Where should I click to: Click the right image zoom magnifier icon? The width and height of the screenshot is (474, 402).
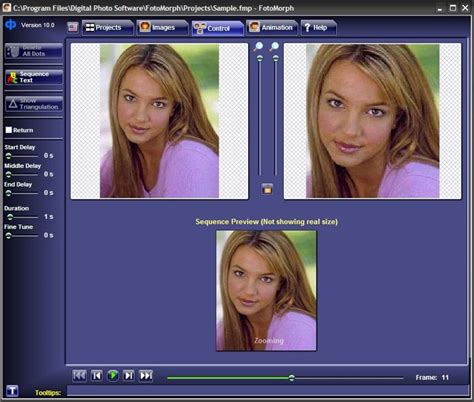click(274, 46)
